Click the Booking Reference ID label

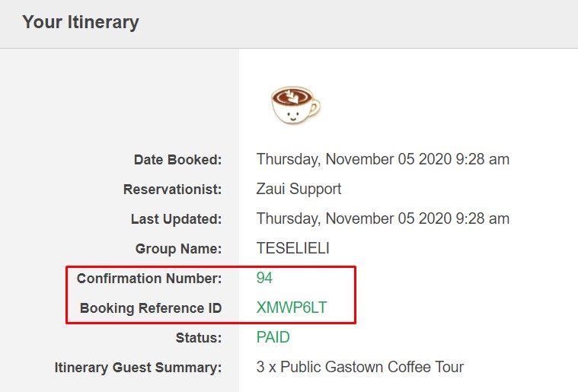point(151,308)
